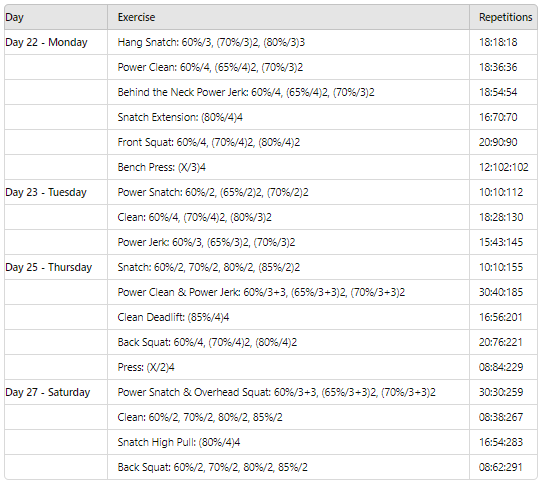Click the Exercise column header
The image size is (542, 482).
click(x=288, y=17)
